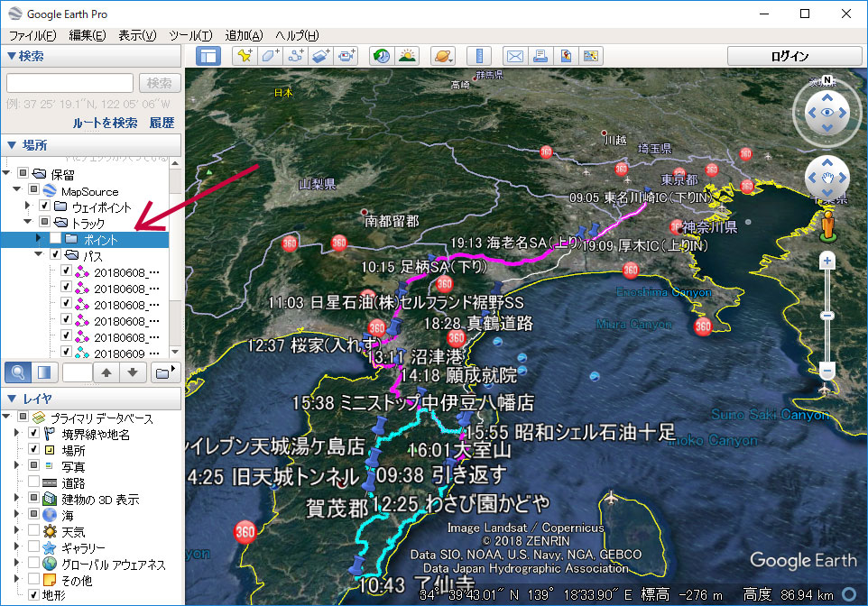Screen dimensions: 868x606
Task: Collapse the レイヤ panel header triangle
Action: pyautogui.click(x=12, y=399)
